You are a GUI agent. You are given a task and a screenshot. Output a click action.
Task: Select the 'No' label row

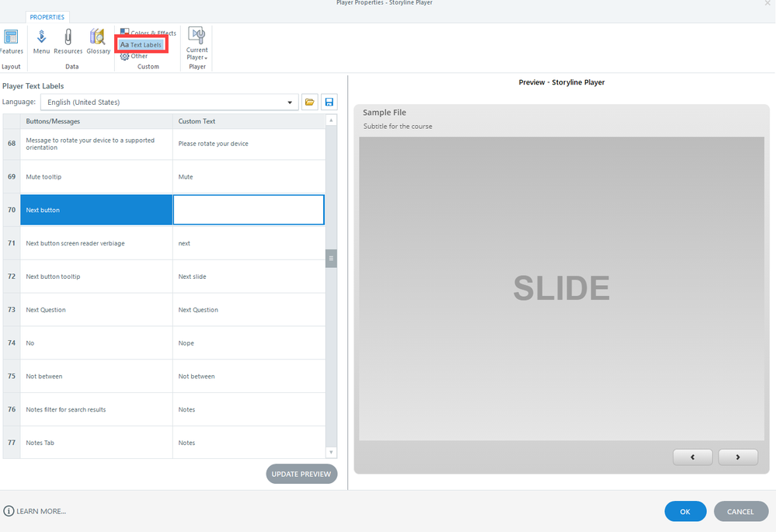click(96, 343)
